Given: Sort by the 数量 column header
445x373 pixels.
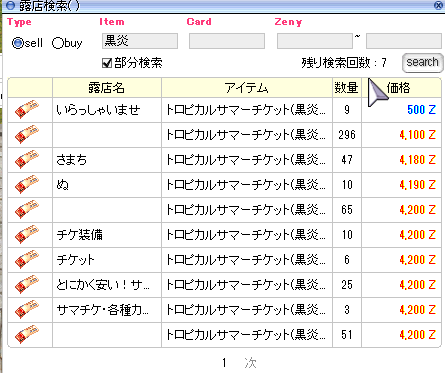Looking at the screenshot, I should point(347,88).
